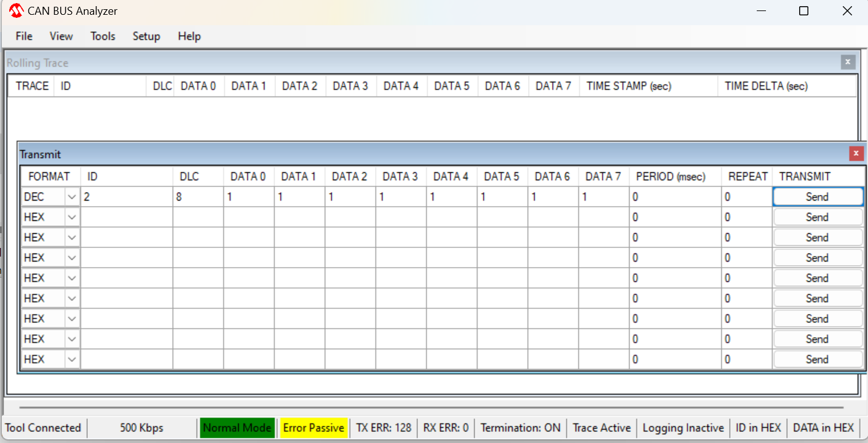868x443 pixels.
Task: Select the DATA 0 cell in the DEC row
Action: [249, 197]
